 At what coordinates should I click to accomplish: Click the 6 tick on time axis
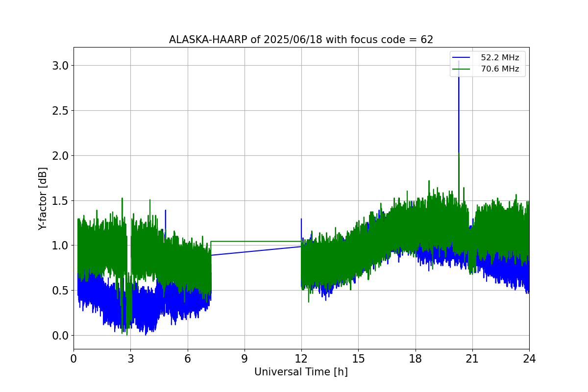click(x=188, y=358)
